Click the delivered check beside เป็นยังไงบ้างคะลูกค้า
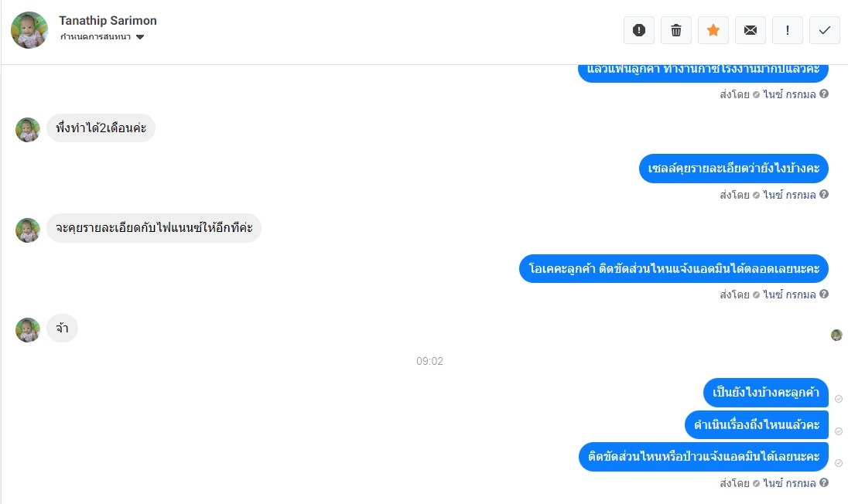848x504 pixels. click(x=838, y=399)
